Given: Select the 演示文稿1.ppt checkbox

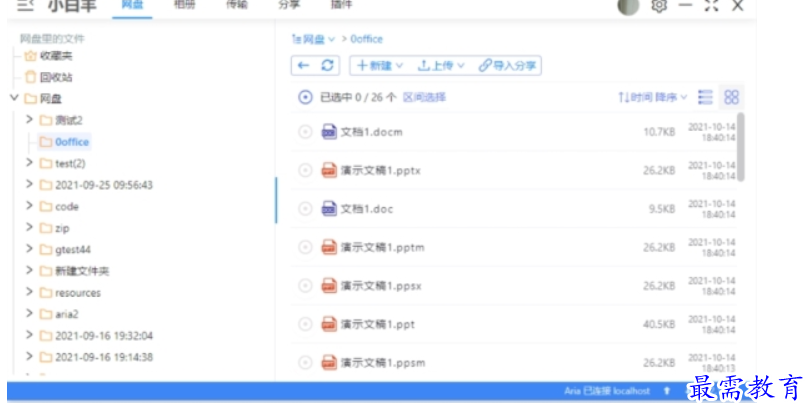Looking at the screenshot, I should pyautogui.click(x=305, y=324).
